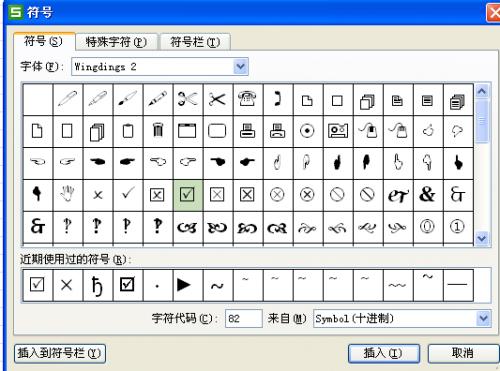Select the paintbrush symbol in first row
This screenshot has width=500, height=371.
pos(128,99)
